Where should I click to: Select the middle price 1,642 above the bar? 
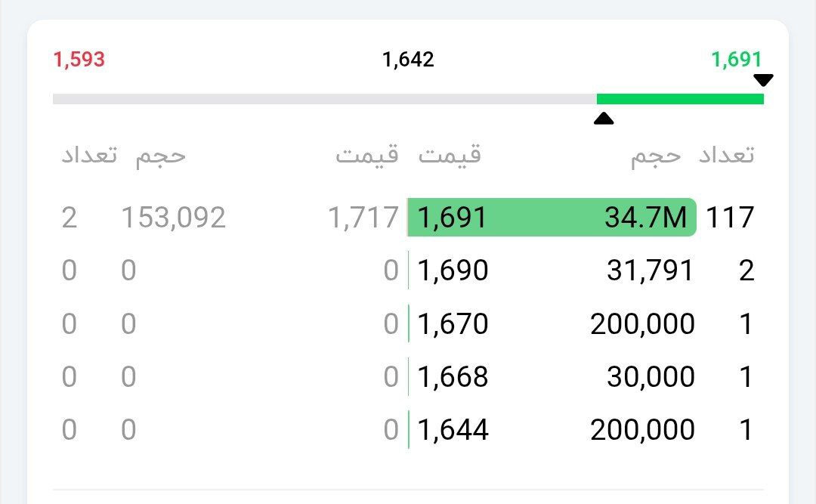pyautogui.click(x=408, y=60)
